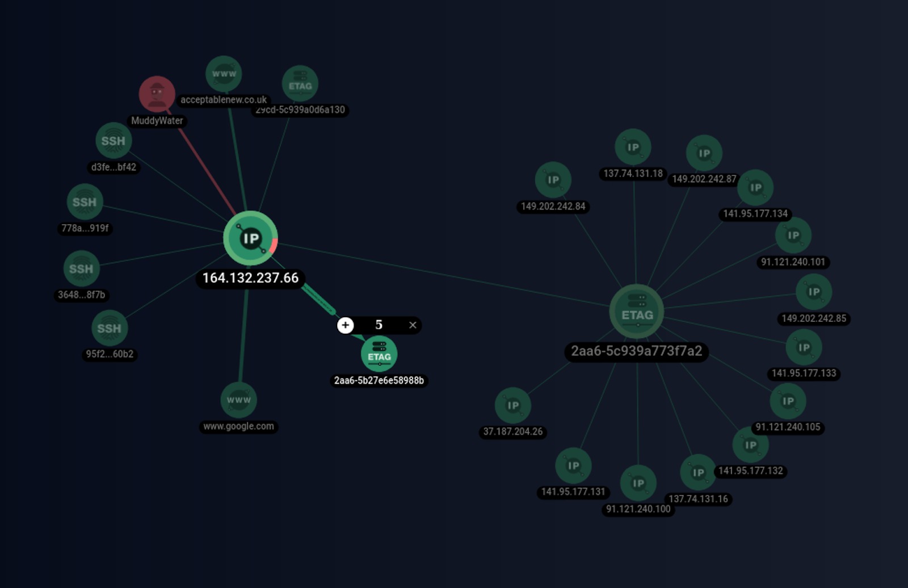Select the IP node 91.121.240.105

pos(788,401)
